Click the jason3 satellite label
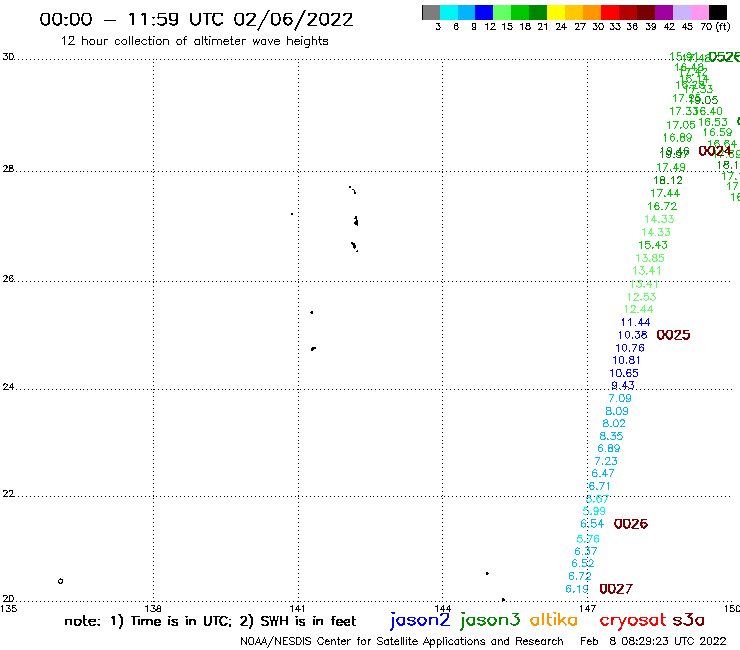The height and width of the screenshot is (650, 740). (x=490, y=620)
